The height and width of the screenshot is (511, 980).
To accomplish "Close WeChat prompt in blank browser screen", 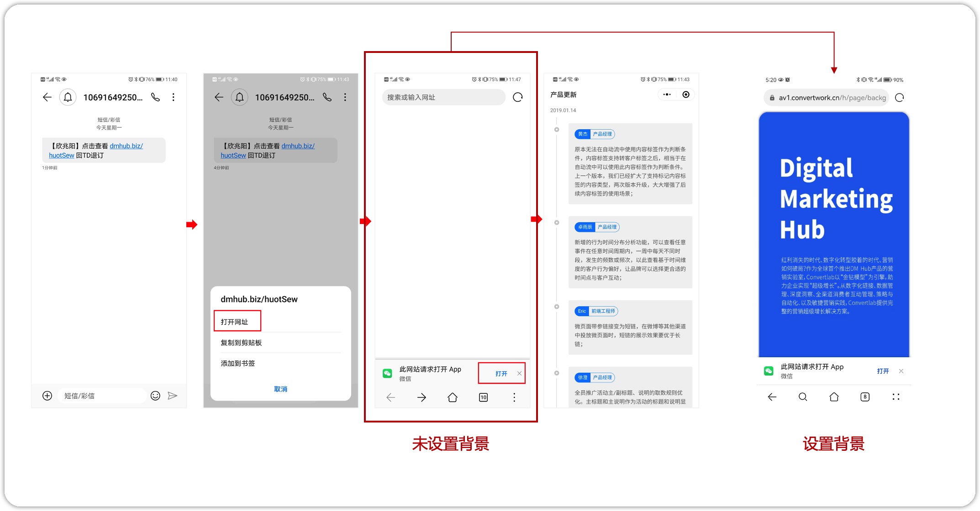I will pyautogui.click(x=519, y=373).
